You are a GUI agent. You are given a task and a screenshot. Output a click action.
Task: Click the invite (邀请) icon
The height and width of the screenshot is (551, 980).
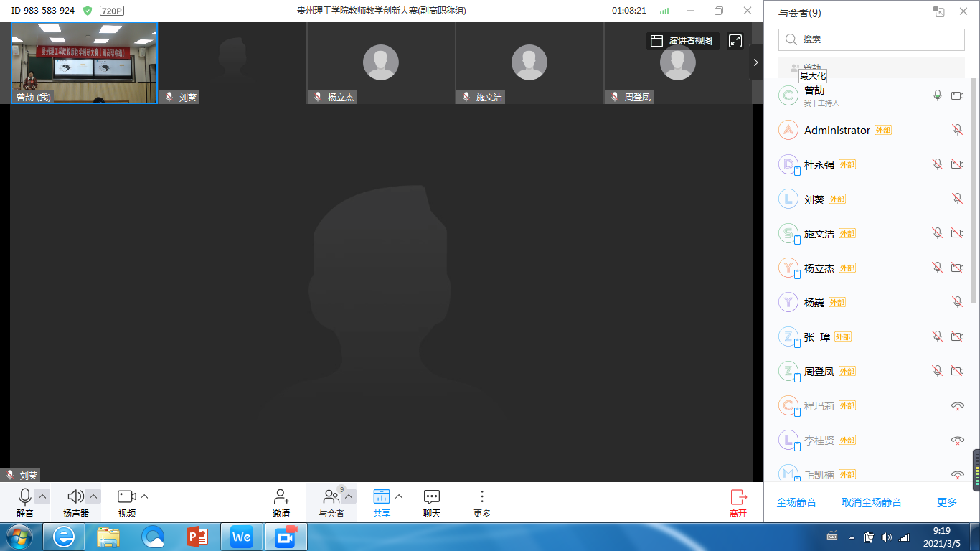(281, 497)
